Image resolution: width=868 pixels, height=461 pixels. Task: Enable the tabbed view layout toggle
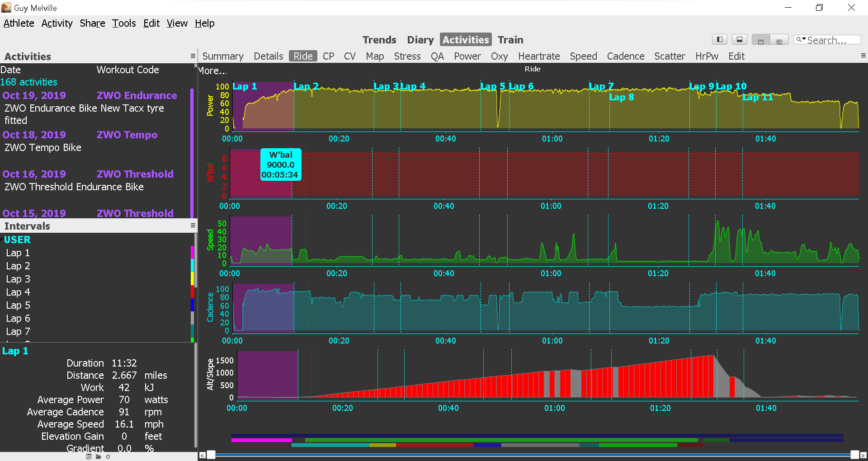760,40
